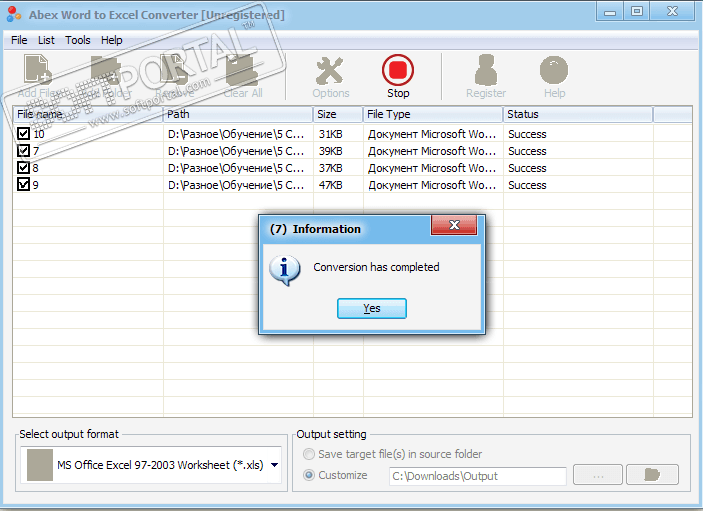The image size is (703, 511).
Task: Select the Customize radio button
Action: click(309, 475)
